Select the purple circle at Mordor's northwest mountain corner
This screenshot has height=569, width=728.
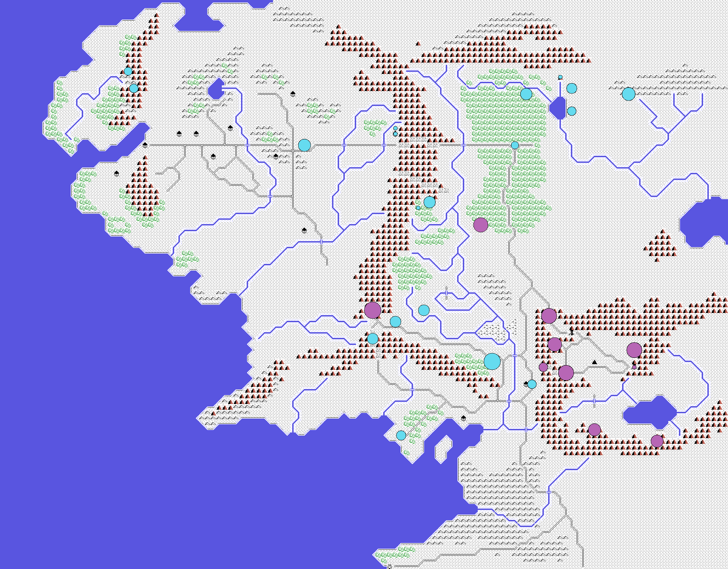549,316
